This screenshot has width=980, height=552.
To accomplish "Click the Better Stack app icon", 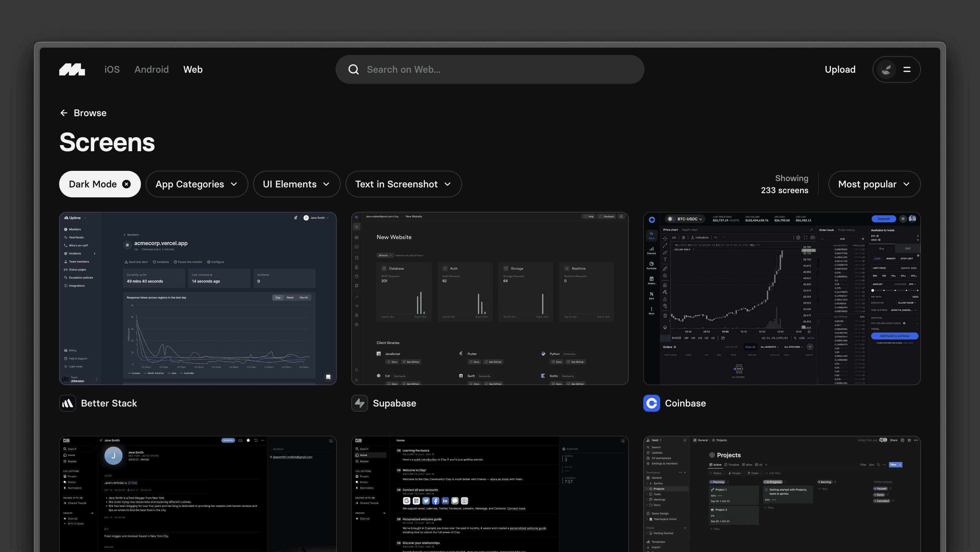I will coord(67,403).
